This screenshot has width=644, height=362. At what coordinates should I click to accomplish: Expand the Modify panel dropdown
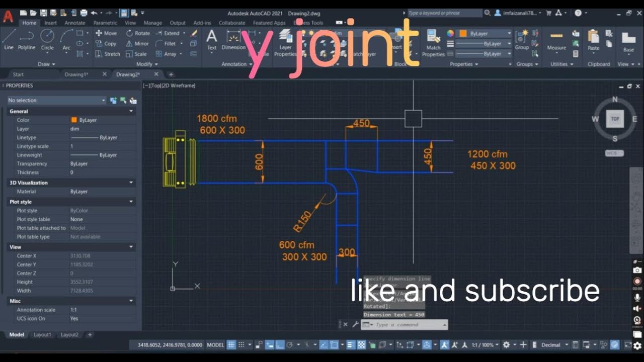click(x=147, y=64)
